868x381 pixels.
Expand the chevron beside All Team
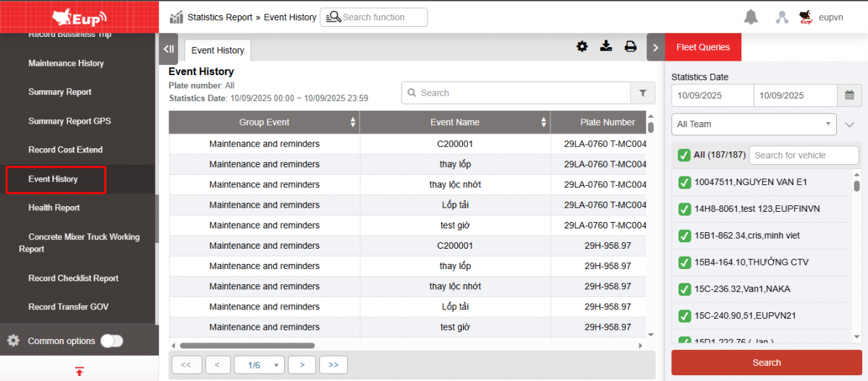coord(850,124)
